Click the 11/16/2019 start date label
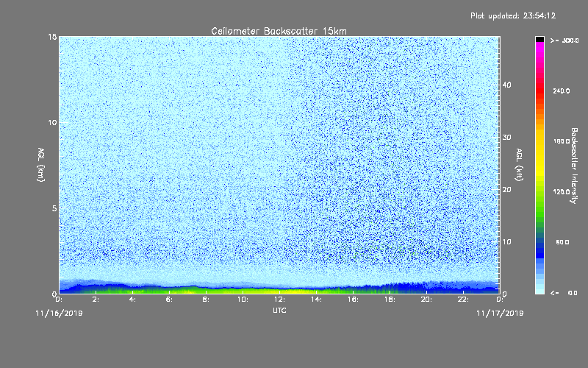588x368 pixels. (59, 314)
